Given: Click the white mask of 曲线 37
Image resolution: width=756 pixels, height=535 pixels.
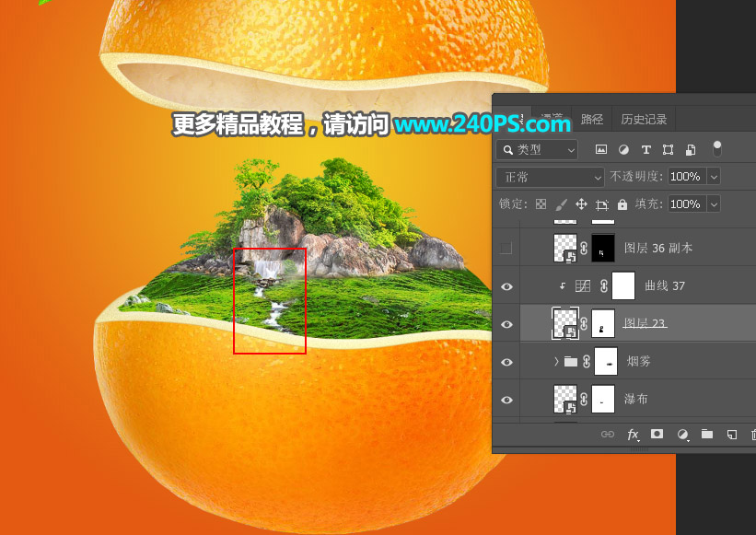Looking at the screenshot, I should click(623, 285).
